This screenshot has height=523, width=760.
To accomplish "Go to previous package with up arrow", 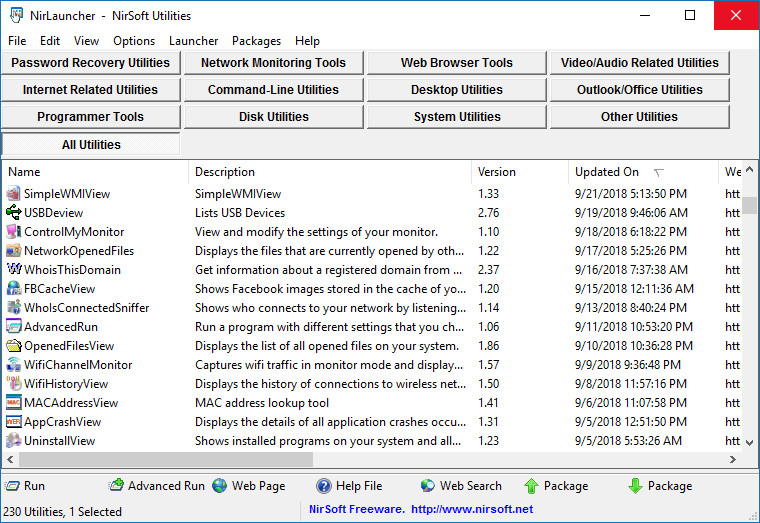I will coord(531,486).
